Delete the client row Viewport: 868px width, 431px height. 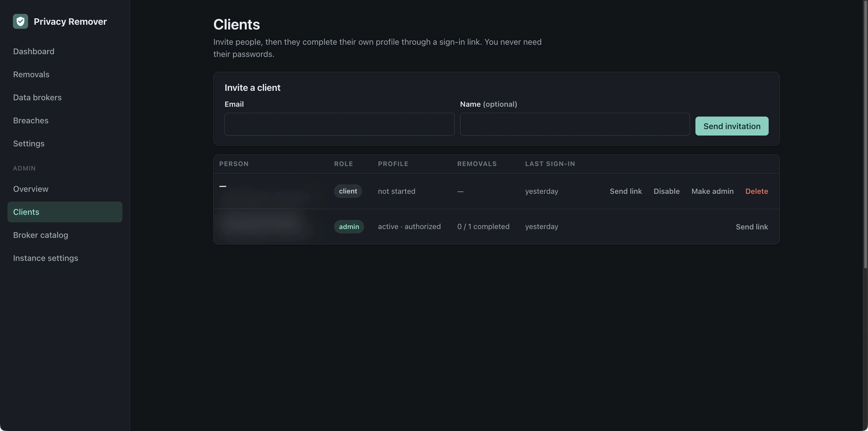[x=756, y=191]
